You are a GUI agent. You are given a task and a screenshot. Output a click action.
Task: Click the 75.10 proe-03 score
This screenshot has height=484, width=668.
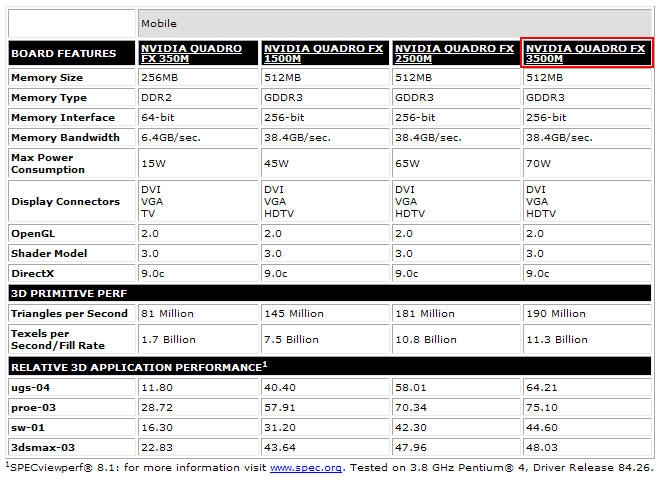point(541,408)
